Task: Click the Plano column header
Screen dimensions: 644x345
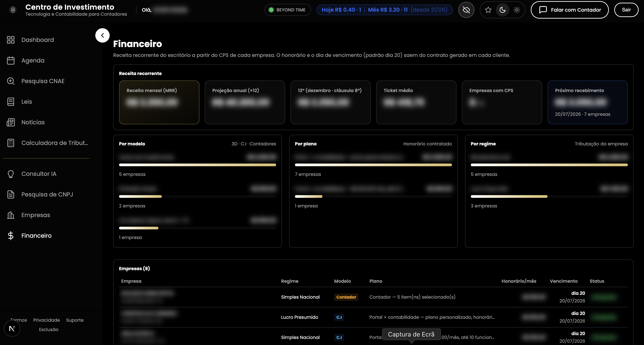Action: pos(375,281)
